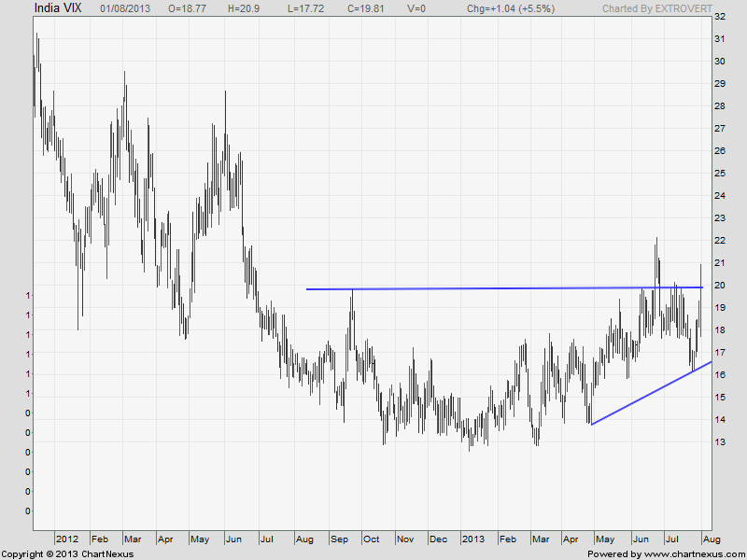Click the 2012 year marker on time axis
Image resolution: width=747 pixels, height=560 pixels.
[67, 539]
